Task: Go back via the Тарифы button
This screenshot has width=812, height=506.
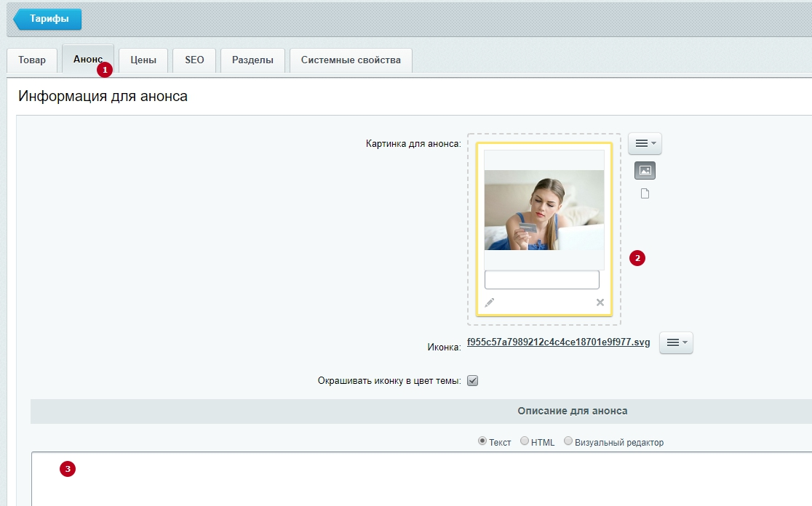Action: click(x=47, y=19)
